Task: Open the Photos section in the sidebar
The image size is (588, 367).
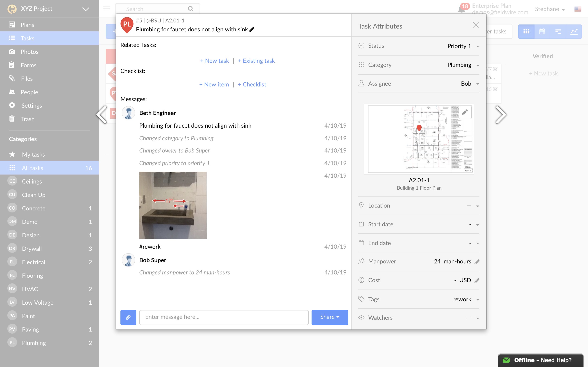Action: pyautogui.click(x=30, y=51)
